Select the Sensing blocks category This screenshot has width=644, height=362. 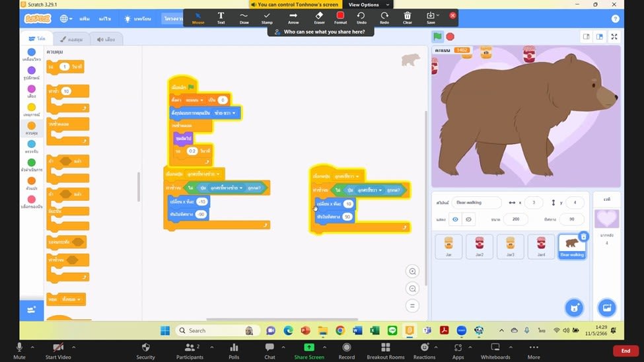click(31, 147)
